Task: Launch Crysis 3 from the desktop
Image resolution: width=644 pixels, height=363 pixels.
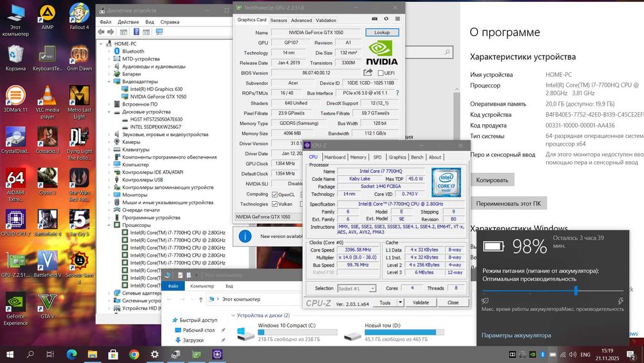Action: coord(47,182)
